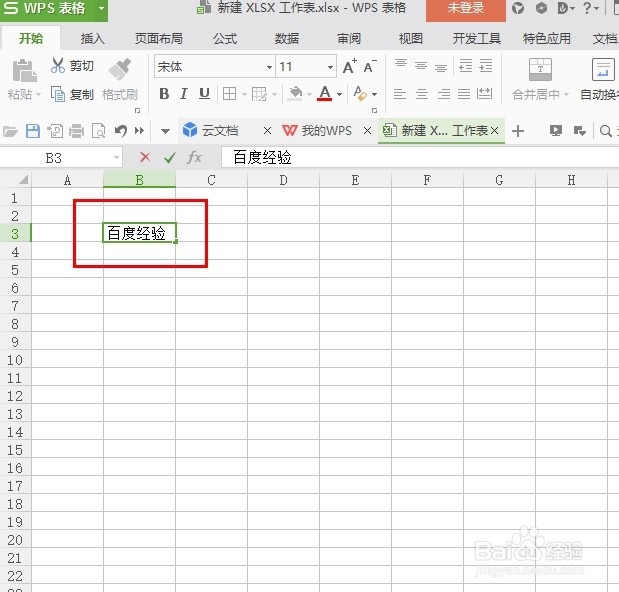Decrease indent icon

(x=465, y=66)
